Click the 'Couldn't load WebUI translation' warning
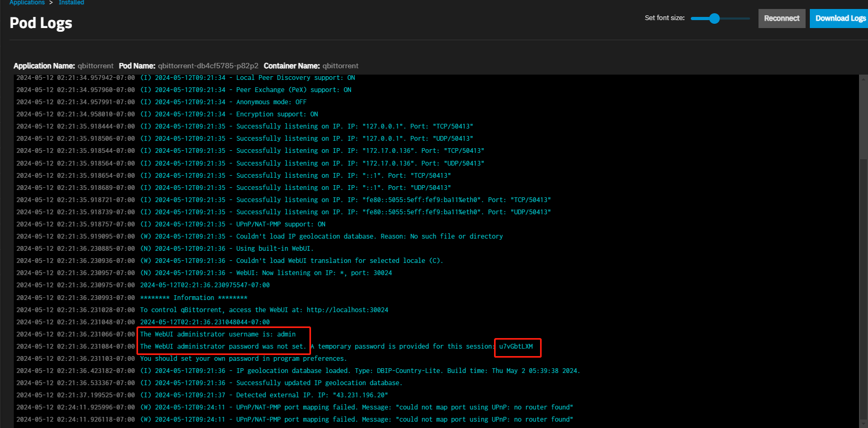This screenshot has width=868, height=428. (x=230, y=261)
